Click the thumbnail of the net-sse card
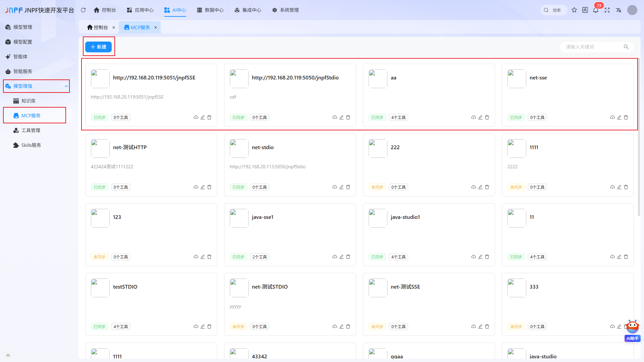644x362 pixels. coord(517,79)
